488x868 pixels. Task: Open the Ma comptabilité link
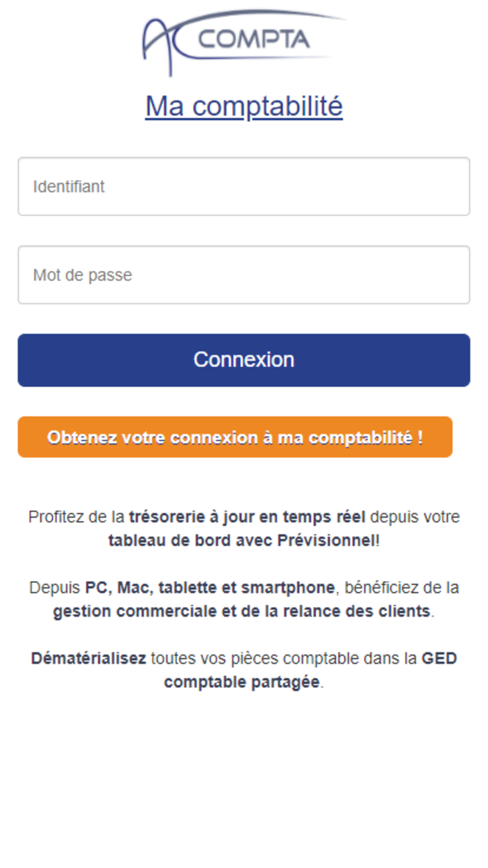tap(244, 106)
